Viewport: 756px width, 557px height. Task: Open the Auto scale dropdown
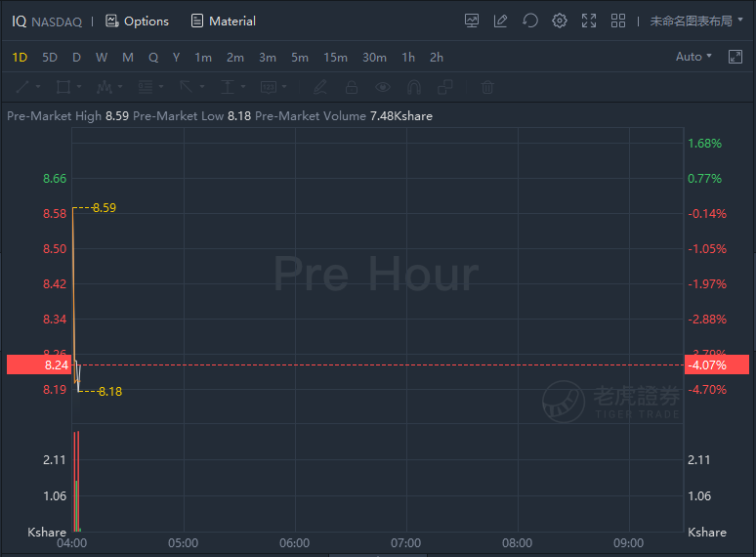pyautogui.click(x=693, y=57)
